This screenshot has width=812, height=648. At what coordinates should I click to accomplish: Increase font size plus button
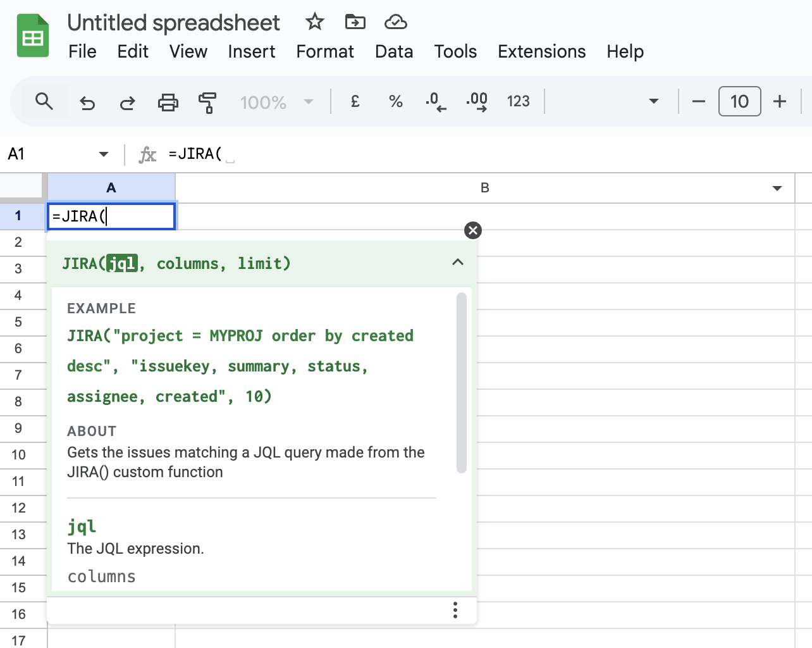[x=780, y=101]
